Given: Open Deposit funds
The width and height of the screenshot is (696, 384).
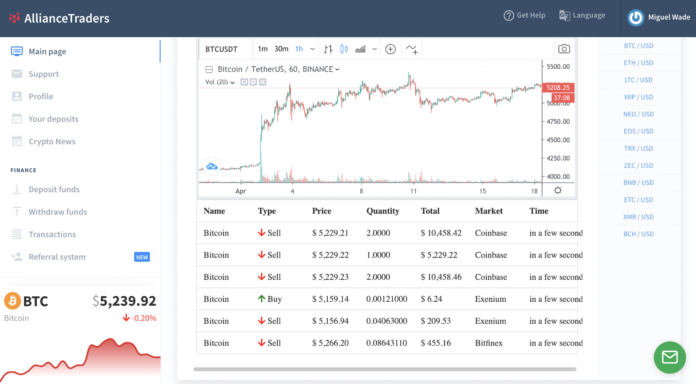Looking at the screenshot, I should 54,190.
